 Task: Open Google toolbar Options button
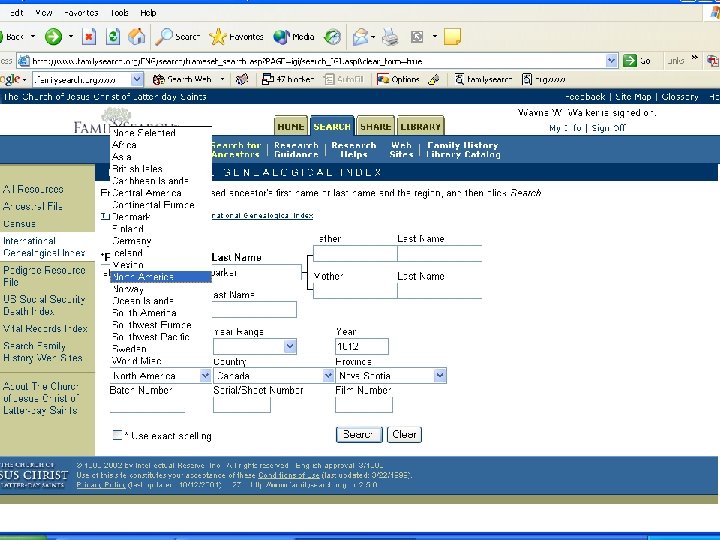coord(398,79)
